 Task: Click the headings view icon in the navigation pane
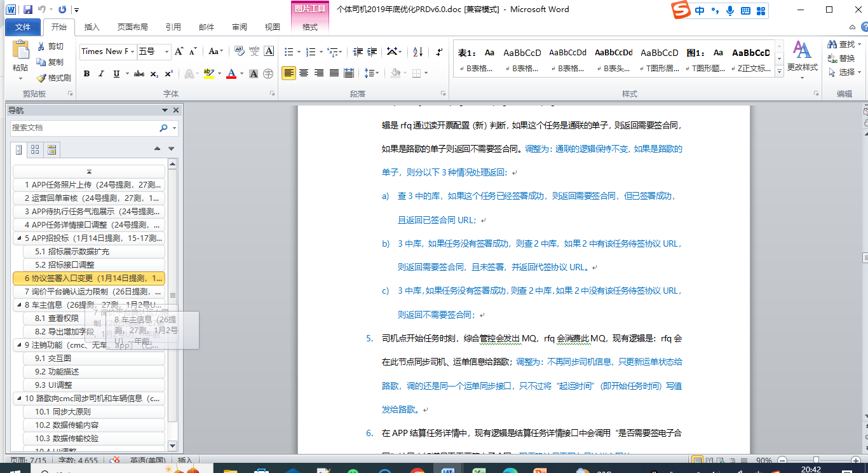click(18, 149)
